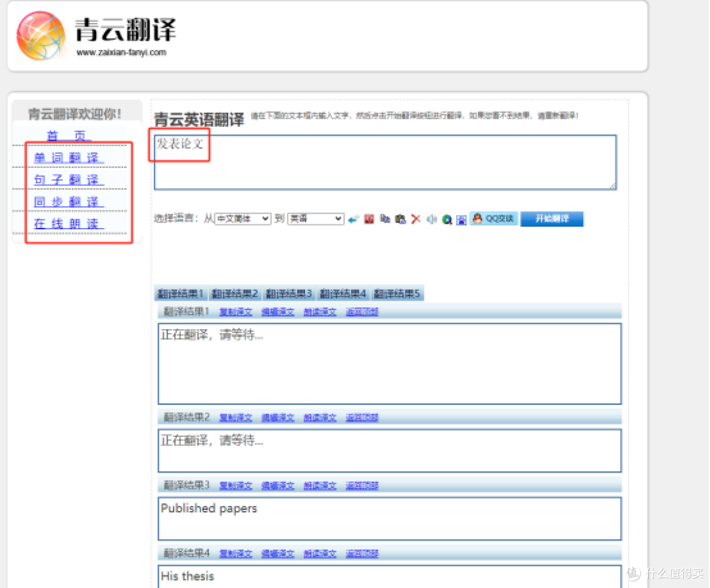Click 返回顶部 in the 翻译结果1 row

(x=362, y=312)
